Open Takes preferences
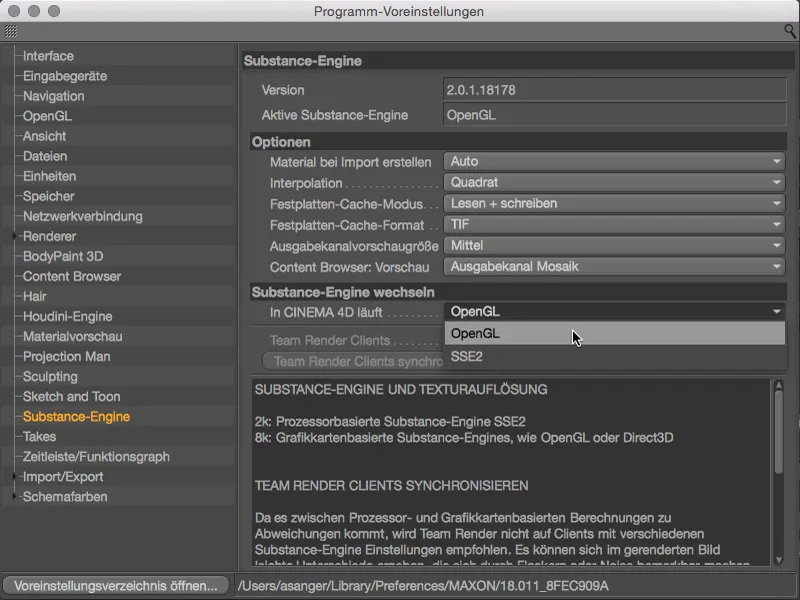 [39, 437]
